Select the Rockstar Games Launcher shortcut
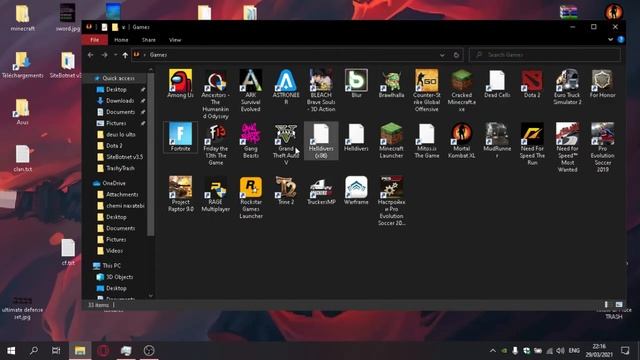The width and height of the screenshot is (640, 360). click(251, 197)
